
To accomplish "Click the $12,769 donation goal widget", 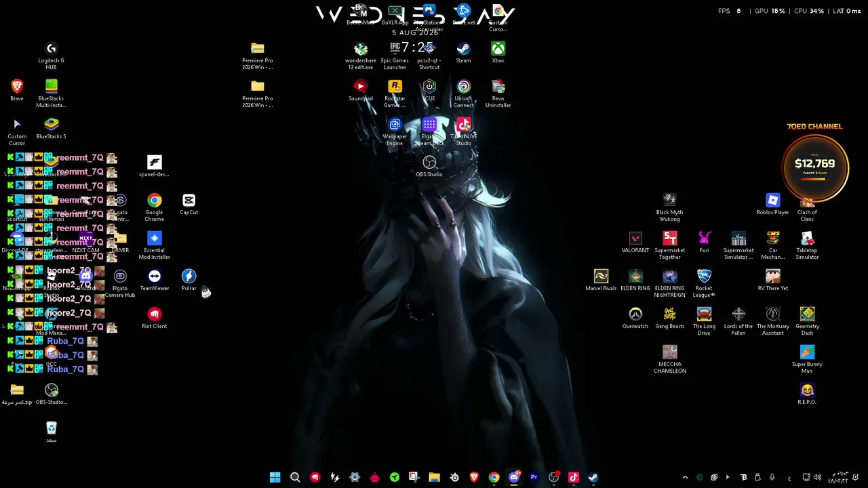I will (x=815, y=167).
